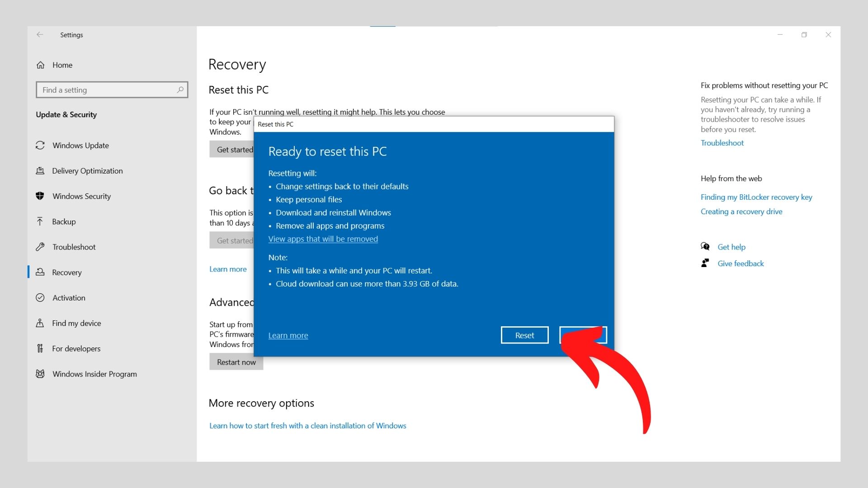Select the Backup icon in the sidebar
This screenshot has height=488, width=868.
pyautogui.click(x=40, y=221)
